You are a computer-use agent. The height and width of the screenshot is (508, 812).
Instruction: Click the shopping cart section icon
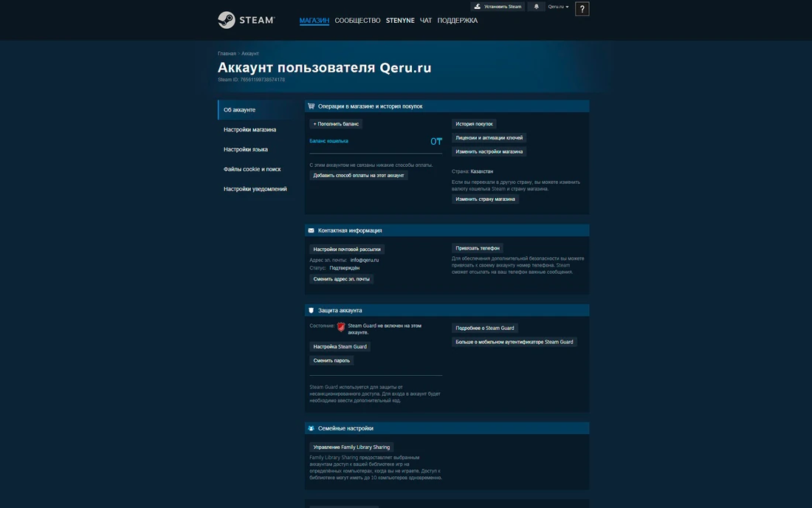(311, 106)
